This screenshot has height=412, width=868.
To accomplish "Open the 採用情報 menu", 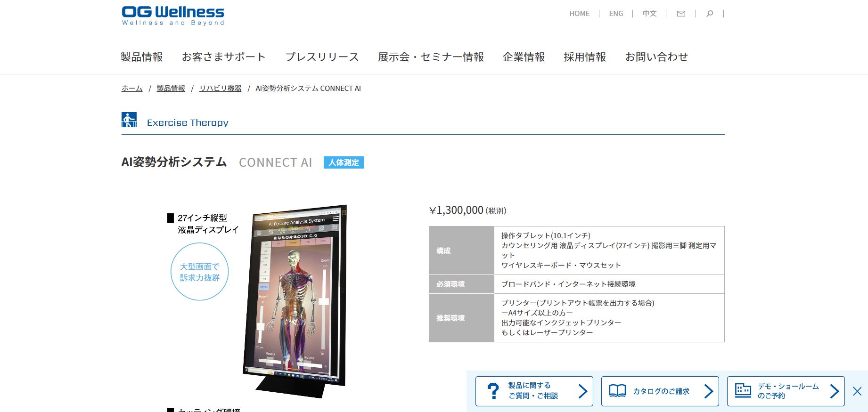I will pos(585,57).
